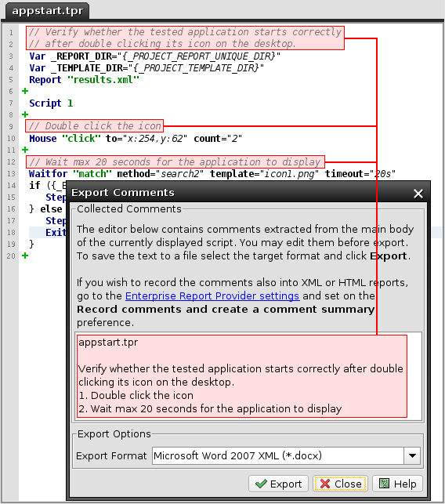
Task: Place cursor in the Waitfor match command line
Action: pyautogui.click(x=212, y=174)
